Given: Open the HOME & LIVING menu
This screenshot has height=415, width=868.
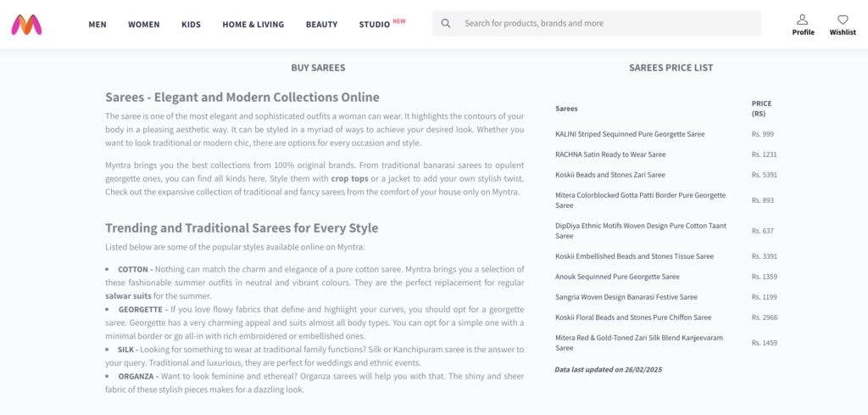Looking at the screenshot, I should 253,25.
